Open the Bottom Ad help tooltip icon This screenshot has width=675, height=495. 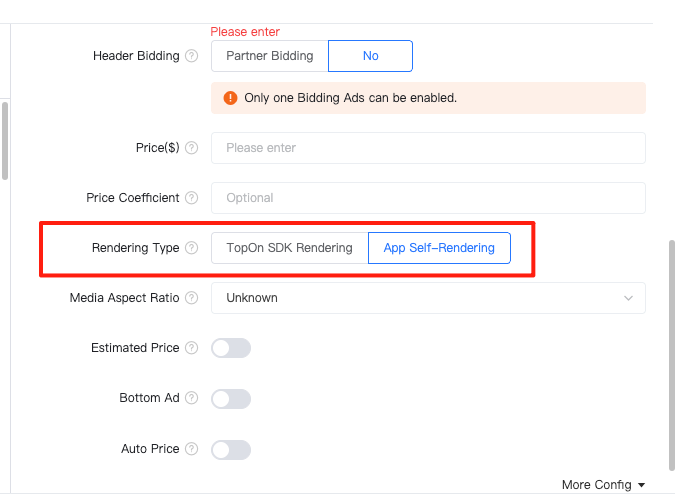(192, 398)
